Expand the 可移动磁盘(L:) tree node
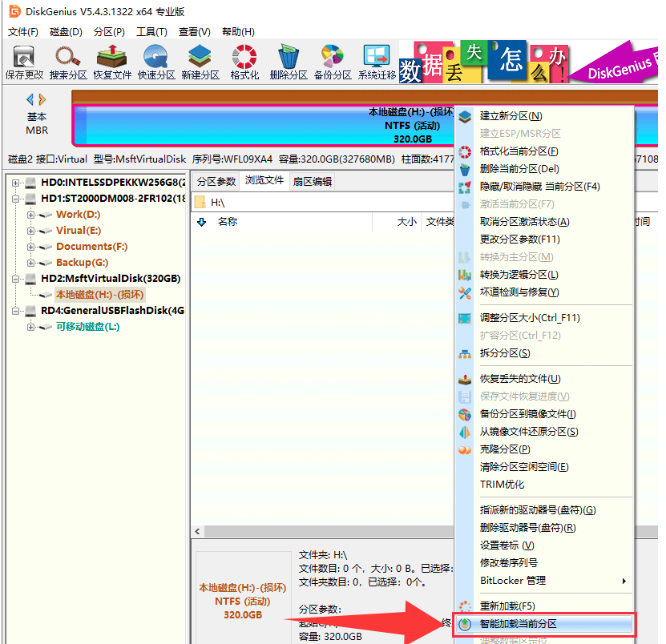 click(30, 327)
